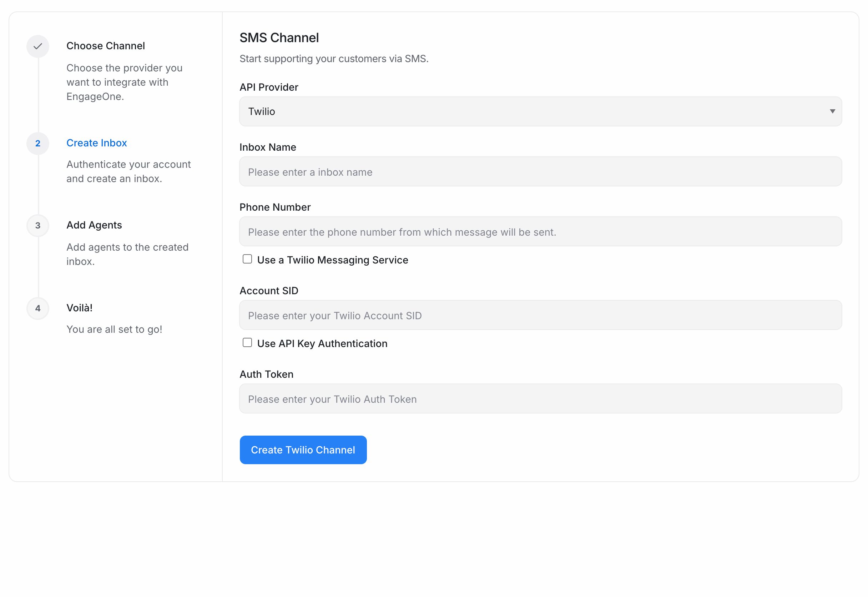Go to the Choose Channel step title
Screen dimensions: 868x597
105,46
